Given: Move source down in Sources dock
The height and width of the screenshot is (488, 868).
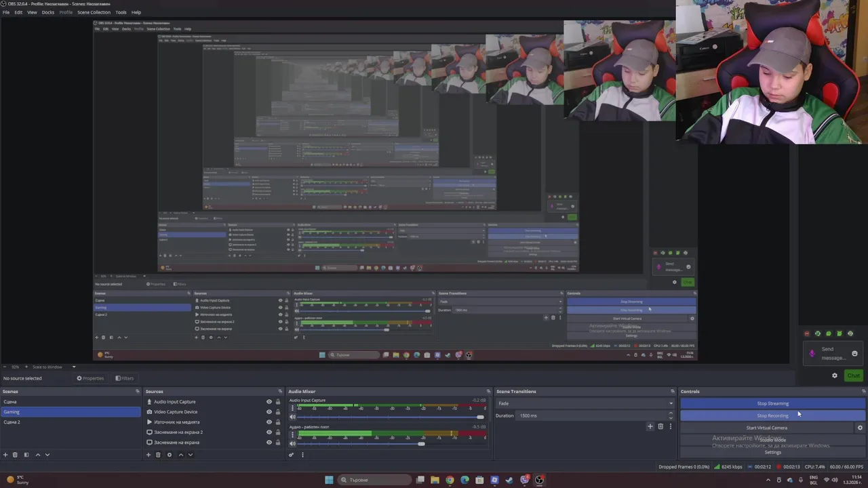Looking at the screenshot, I should point(190,455).
